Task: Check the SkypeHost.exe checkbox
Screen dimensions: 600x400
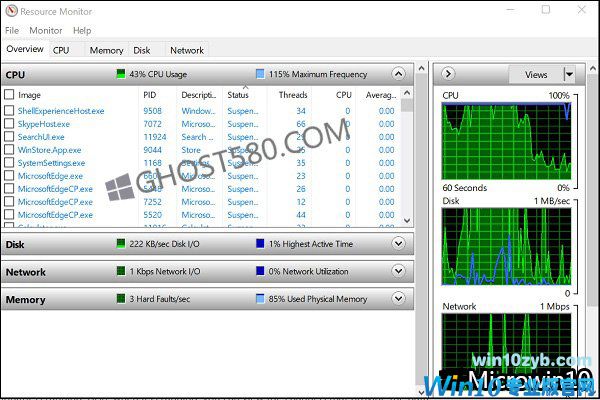Action: [9, 124]
